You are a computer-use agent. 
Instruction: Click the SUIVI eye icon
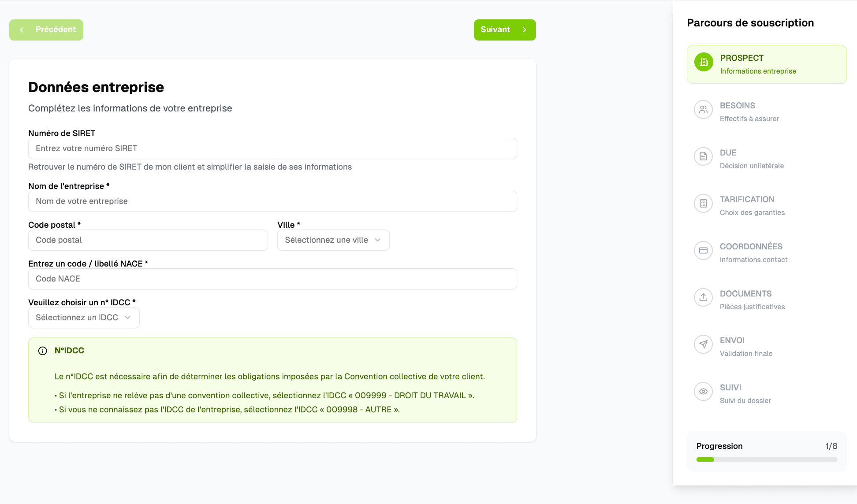[703, 391]
